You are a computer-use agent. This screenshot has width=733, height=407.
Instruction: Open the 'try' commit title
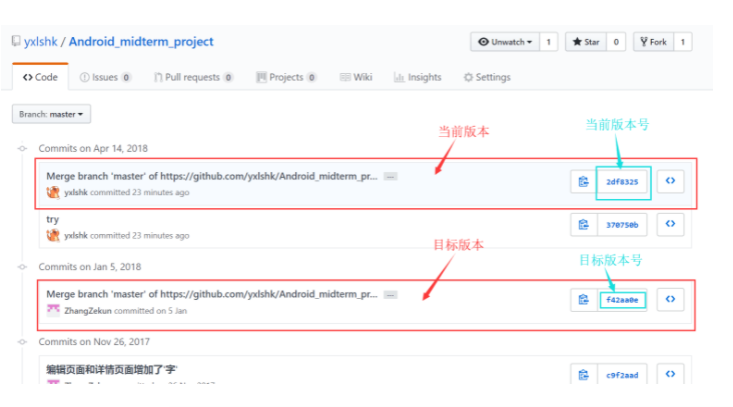pyautogui.click(x=52, y=219)
